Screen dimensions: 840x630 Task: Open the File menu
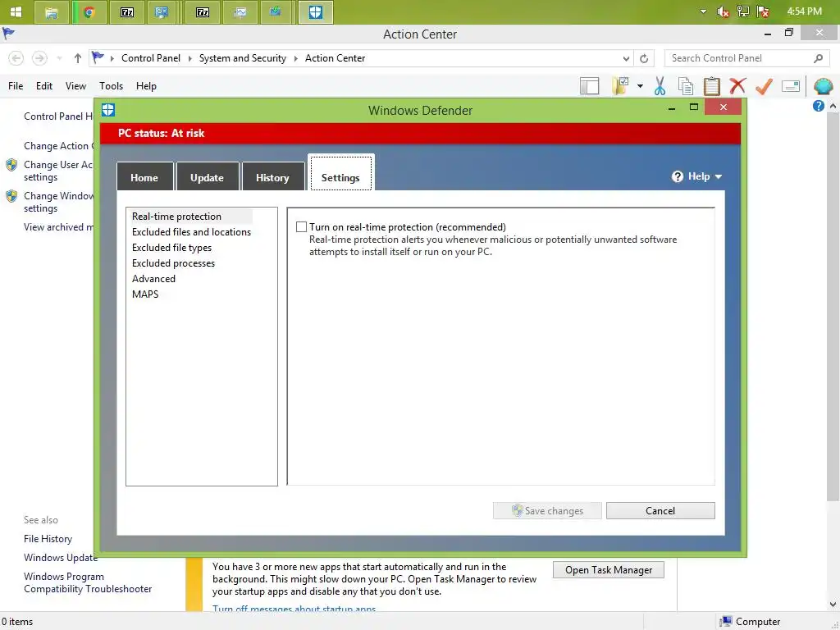coord(16,85)
